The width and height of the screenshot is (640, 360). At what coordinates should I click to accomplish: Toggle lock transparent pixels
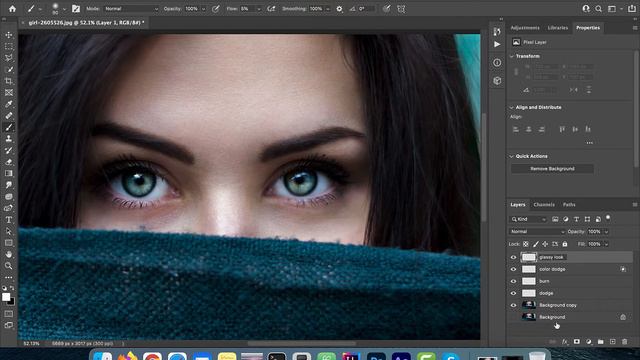click(x=526, y=244)
